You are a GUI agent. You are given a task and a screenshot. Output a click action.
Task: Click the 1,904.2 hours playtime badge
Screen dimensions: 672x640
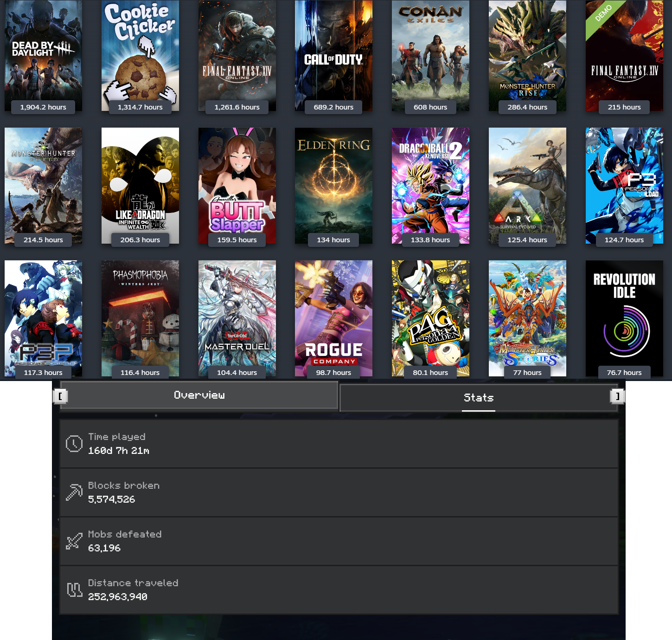(43, 107)
